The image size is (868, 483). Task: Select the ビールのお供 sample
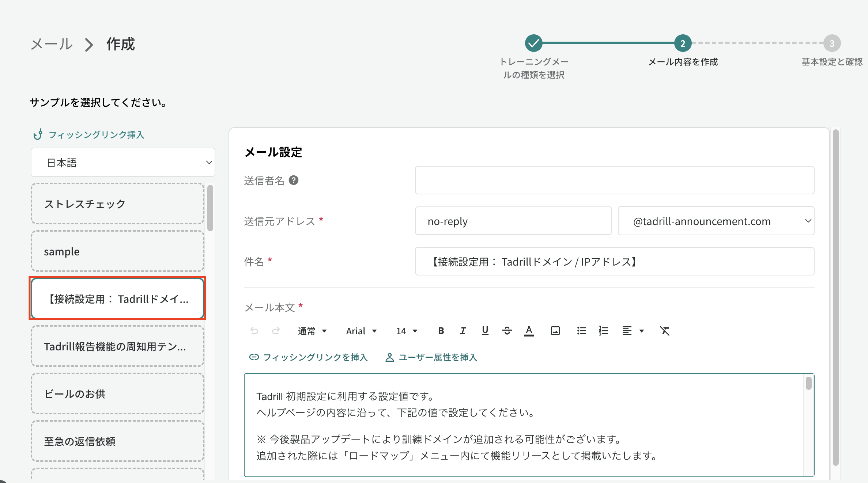click(117, 393)
